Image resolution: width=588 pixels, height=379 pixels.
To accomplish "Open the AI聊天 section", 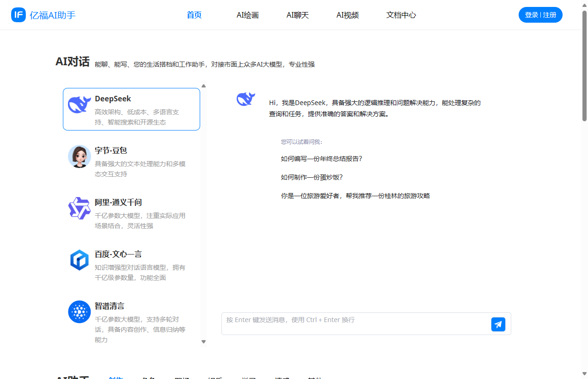I will (298, 15).
